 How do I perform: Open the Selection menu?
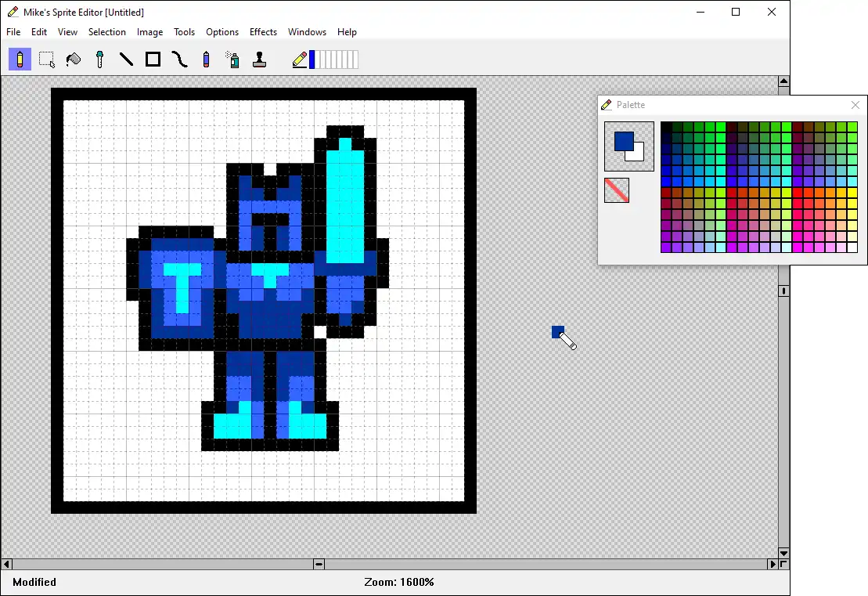tap(107, 32)
